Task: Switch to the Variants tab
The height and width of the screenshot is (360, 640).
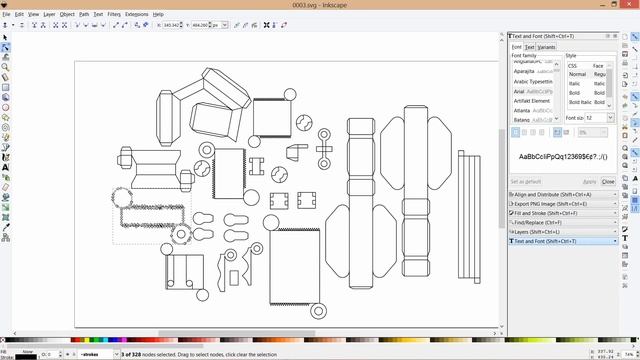Action: click(546, 47)
